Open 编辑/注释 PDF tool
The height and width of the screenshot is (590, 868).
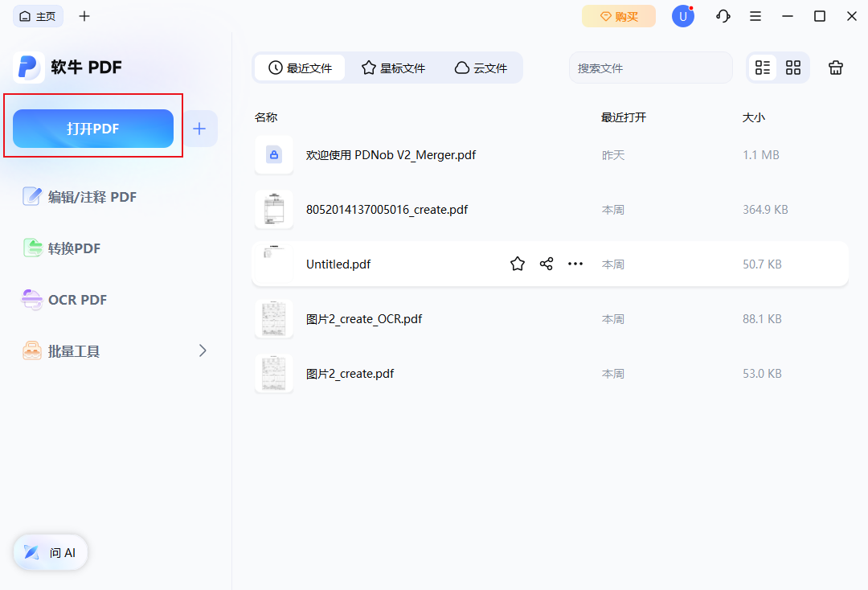pos(80,196)
